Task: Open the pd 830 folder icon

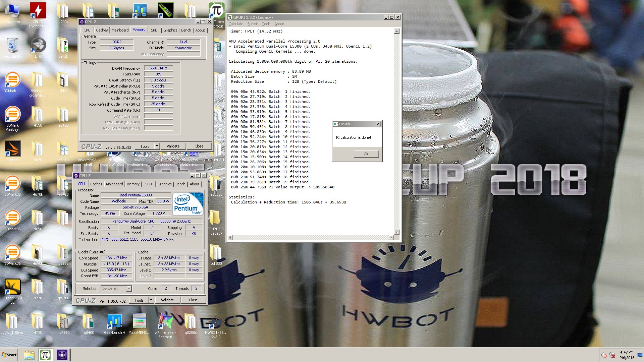Action: [216, 255]
